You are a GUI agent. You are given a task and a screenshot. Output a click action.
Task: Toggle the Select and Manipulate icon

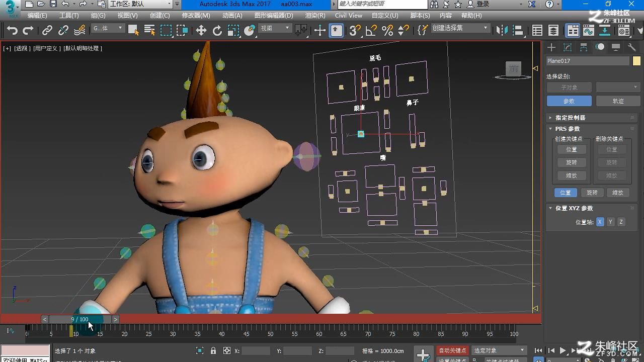[x=320, y=31]
